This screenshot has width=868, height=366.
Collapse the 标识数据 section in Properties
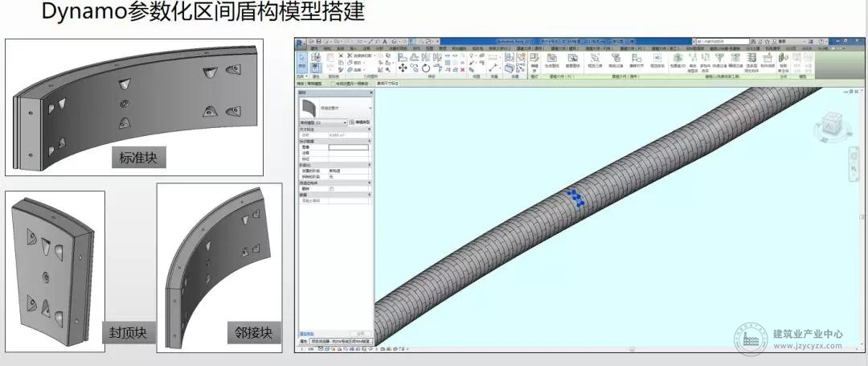369,142
